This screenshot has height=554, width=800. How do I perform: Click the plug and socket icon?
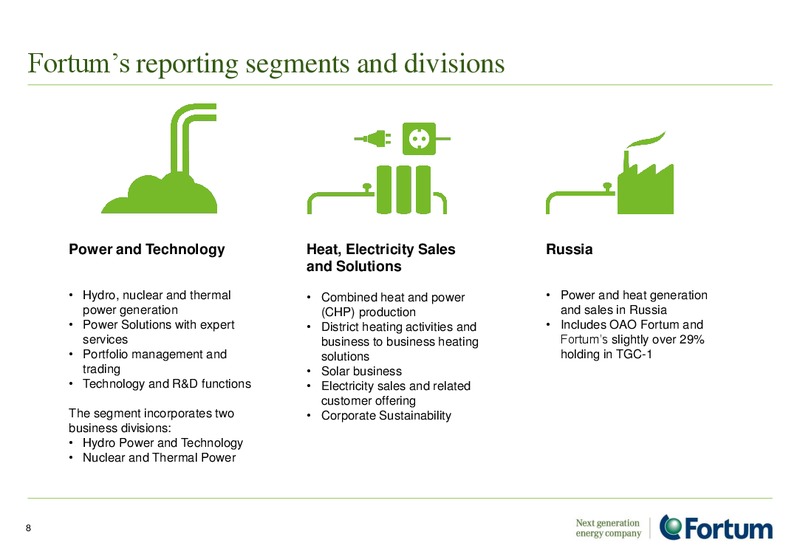403,138
